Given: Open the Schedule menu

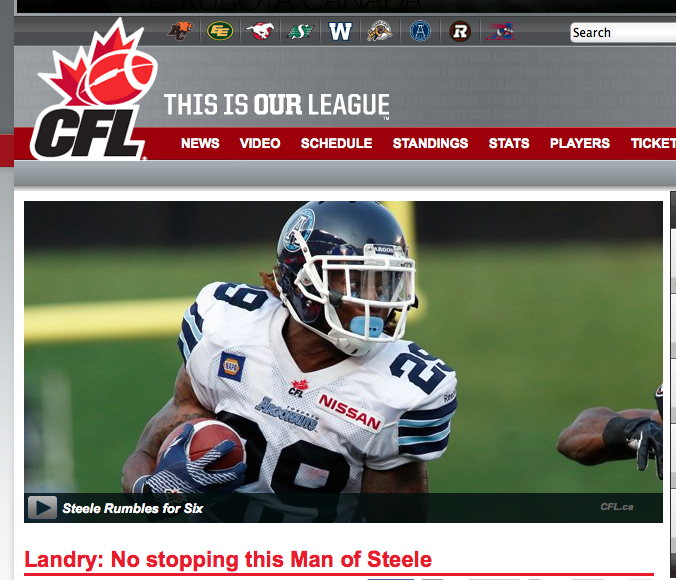Looking at the screenshot, I should 336,143.
